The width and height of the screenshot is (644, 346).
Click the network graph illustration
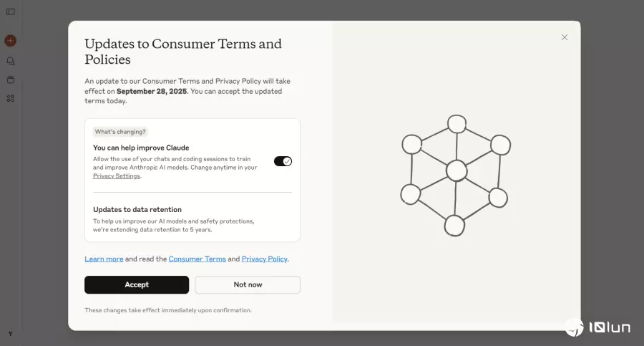(456, 176)
